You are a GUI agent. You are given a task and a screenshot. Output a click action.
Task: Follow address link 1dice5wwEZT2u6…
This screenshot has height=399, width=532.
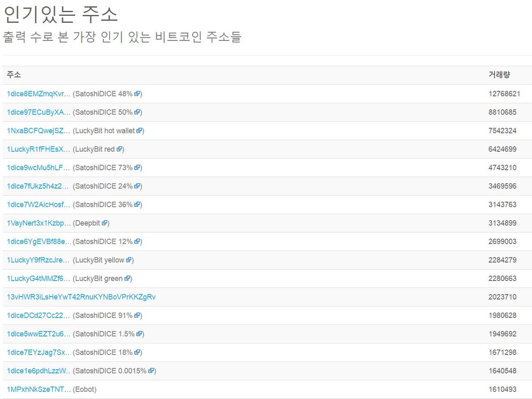(x=39, y=334)
